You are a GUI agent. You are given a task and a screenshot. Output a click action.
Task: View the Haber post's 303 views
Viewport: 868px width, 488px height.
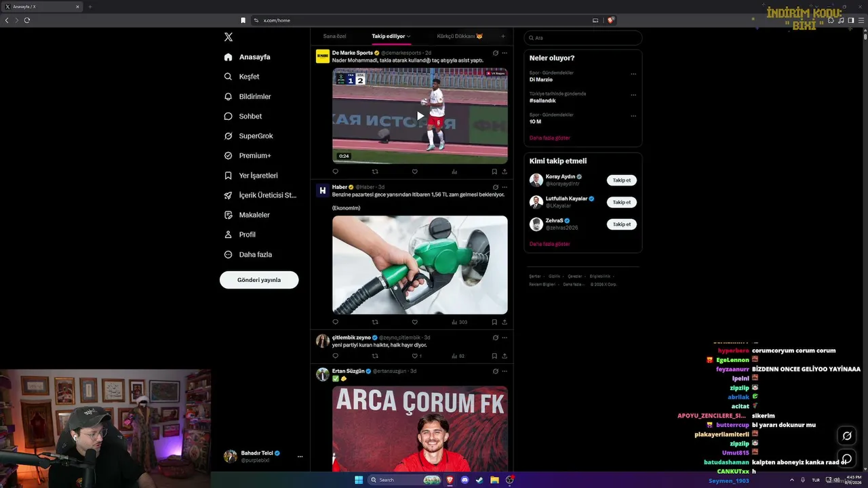(459, 323)
